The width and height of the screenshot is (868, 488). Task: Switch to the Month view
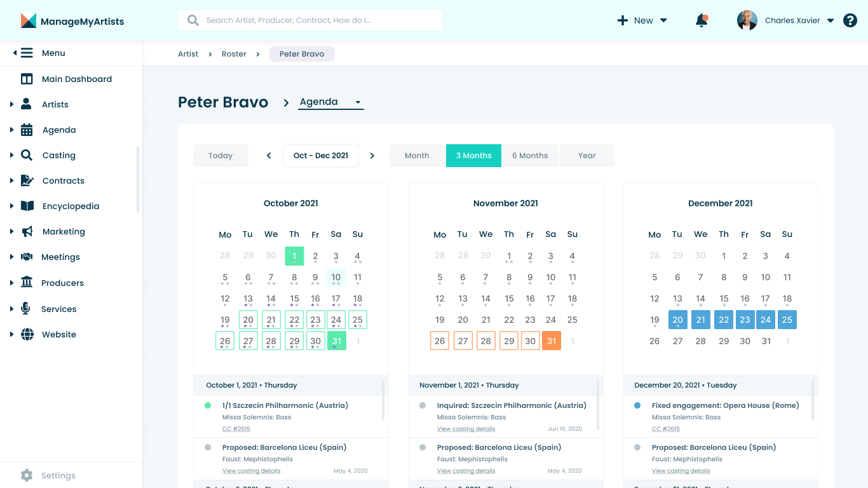(417, 155)
